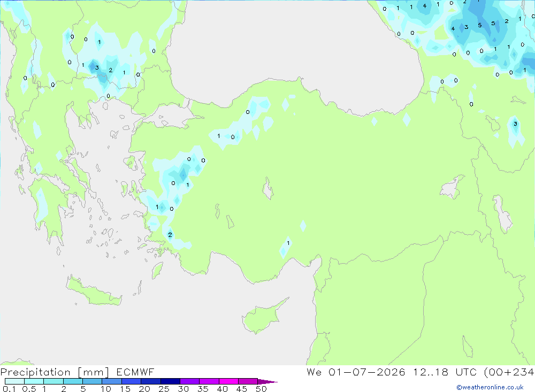
Task: Click the 5–10 mm blue legend swatch
Action: [92, 381]
